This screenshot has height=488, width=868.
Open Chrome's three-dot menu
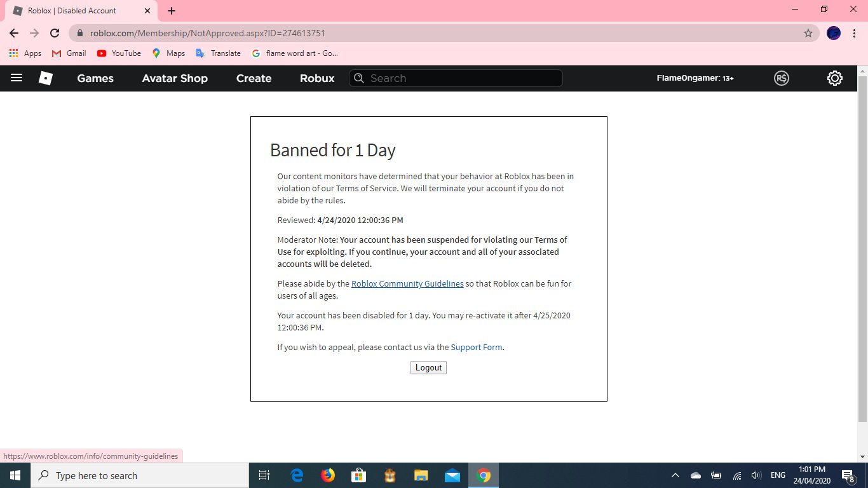854,33
